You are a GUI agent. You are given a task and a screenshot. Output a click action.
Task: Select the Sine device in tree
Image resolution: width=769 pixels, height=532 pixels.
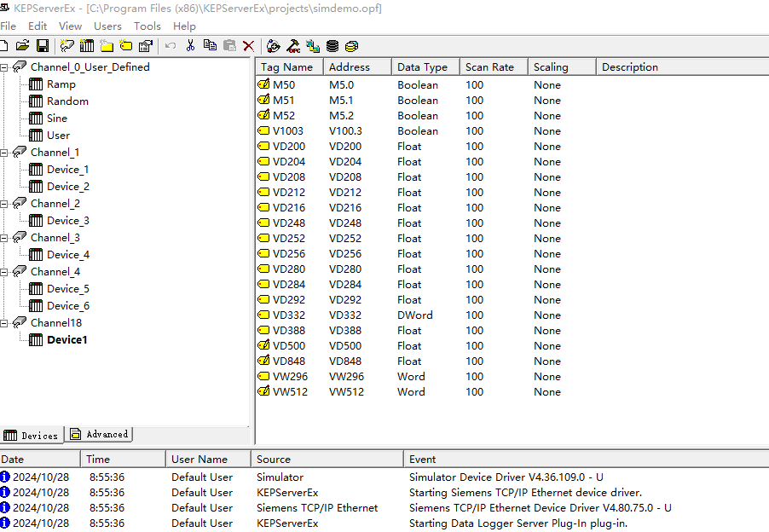[x=56, y=119]
